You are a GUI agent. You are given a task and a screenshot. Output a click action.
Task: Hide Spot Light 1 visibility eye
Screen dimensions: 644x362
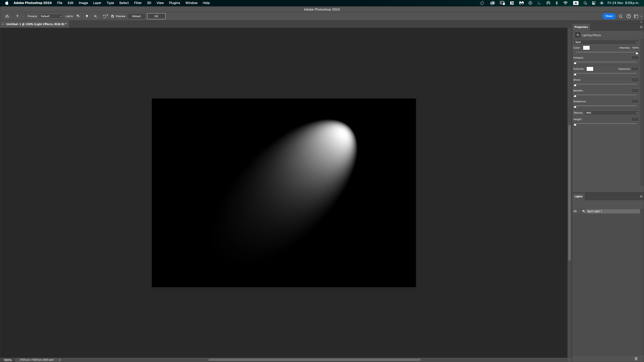(x=575, y=211)
